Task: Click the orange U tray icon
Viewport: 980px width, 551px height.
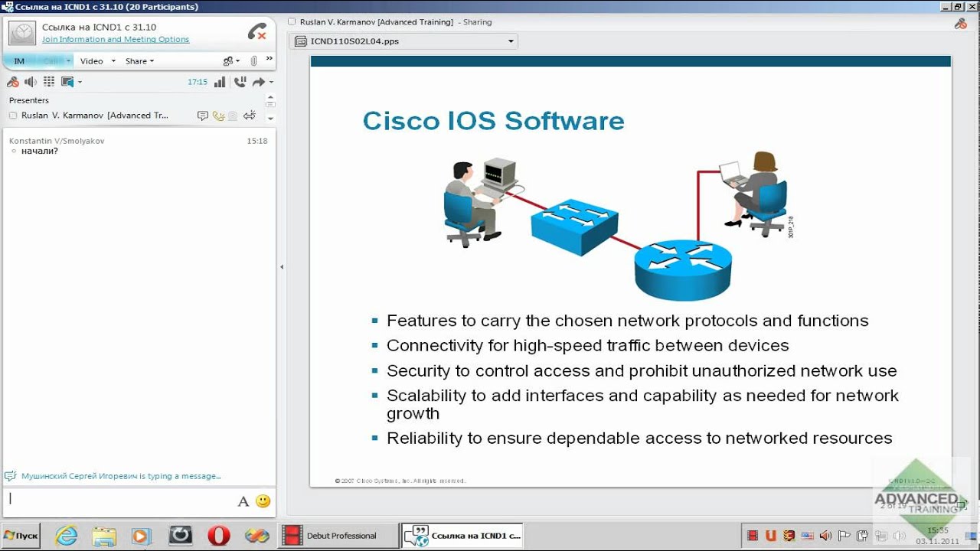Action: (x=771, y=536)
